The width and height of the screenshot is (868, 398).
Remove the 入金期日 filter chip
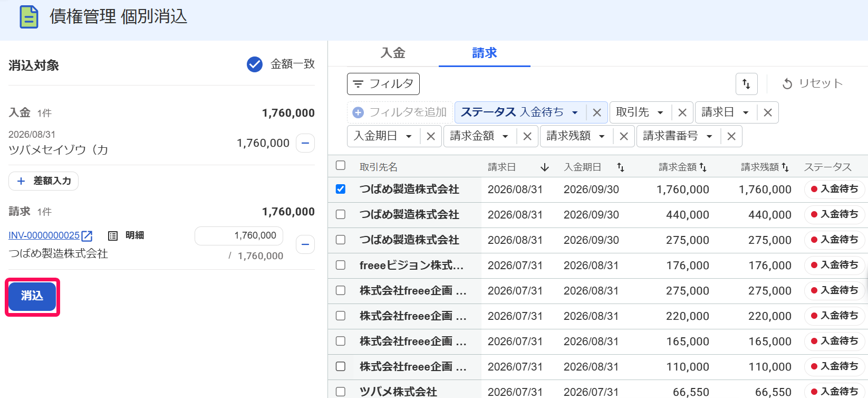coord(431,136)
